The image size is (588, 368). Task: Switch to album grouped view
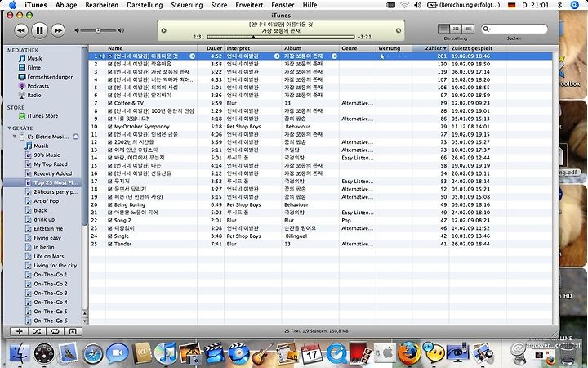coord(456,29)
